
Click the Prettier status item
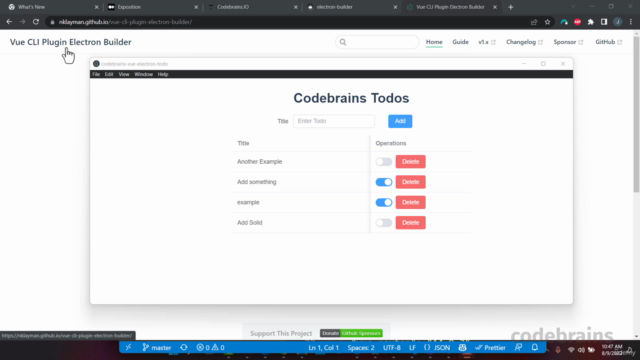[x=490, y=348]
